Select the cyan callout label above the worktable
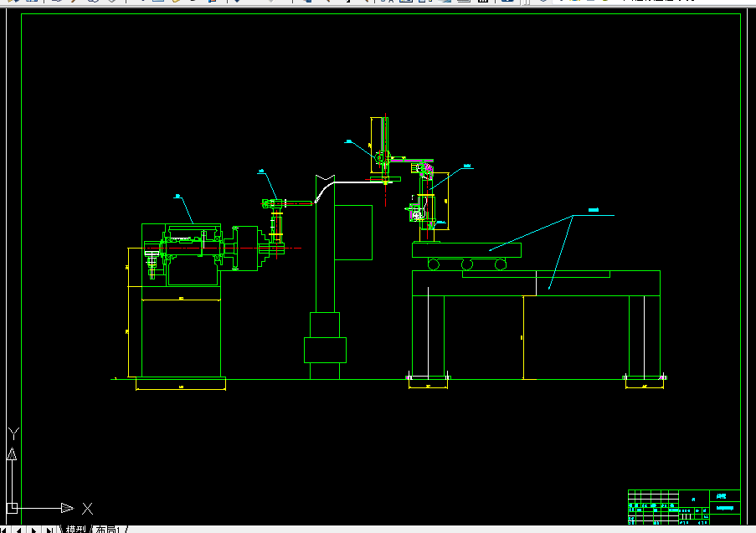This screenshot has height=533, width=756. [594, 210]
